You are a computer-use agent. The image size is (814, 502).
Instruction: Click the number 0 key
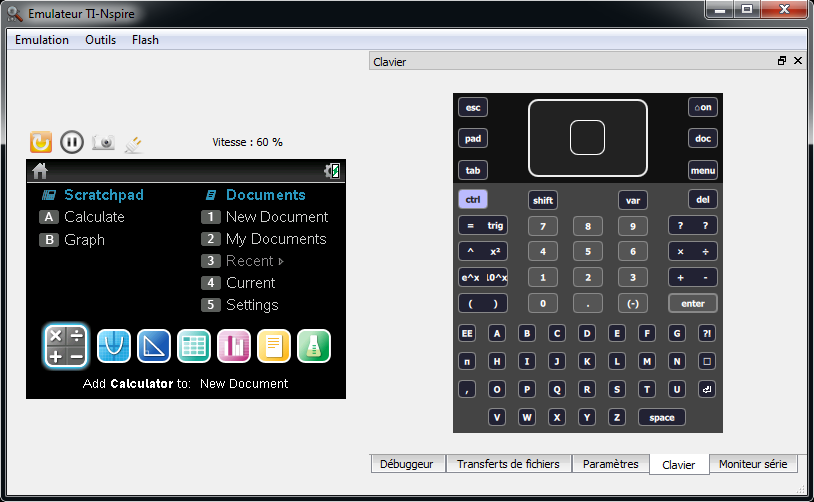coord(543,304)
